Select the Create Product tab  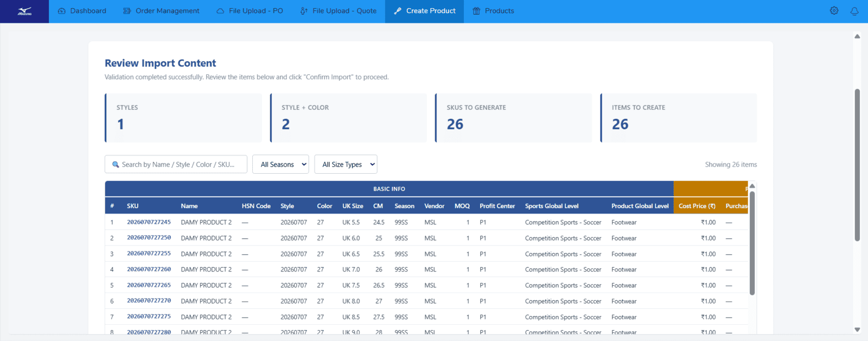click(x=424, y=11)
